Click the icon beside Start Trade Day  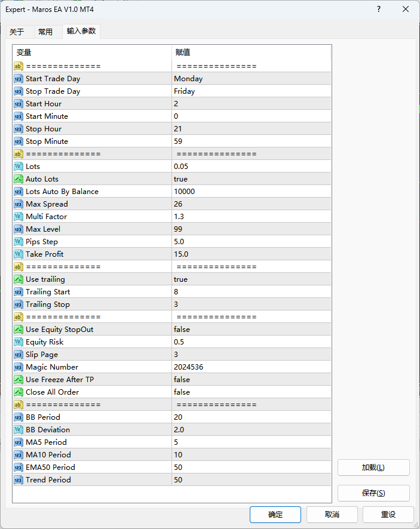coord(19,79)
